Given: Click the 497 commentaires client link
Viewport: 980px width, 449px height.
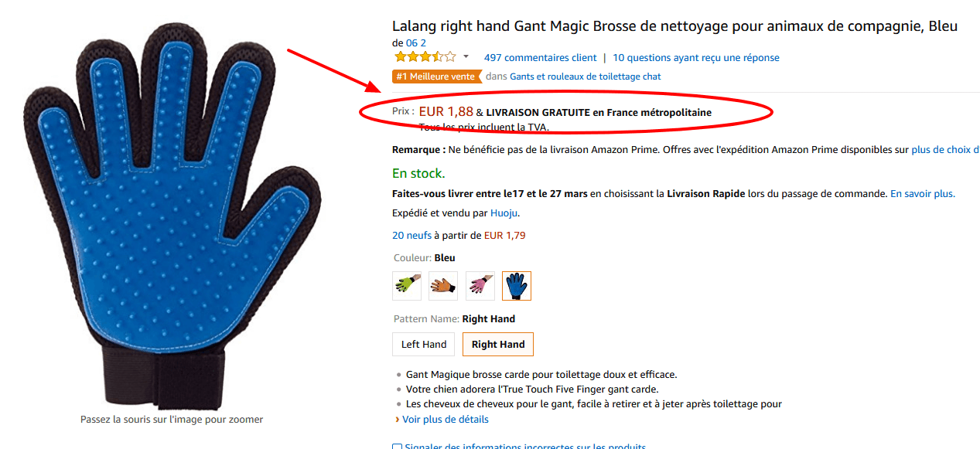Looking at the screenshot, I should (540, 57).
